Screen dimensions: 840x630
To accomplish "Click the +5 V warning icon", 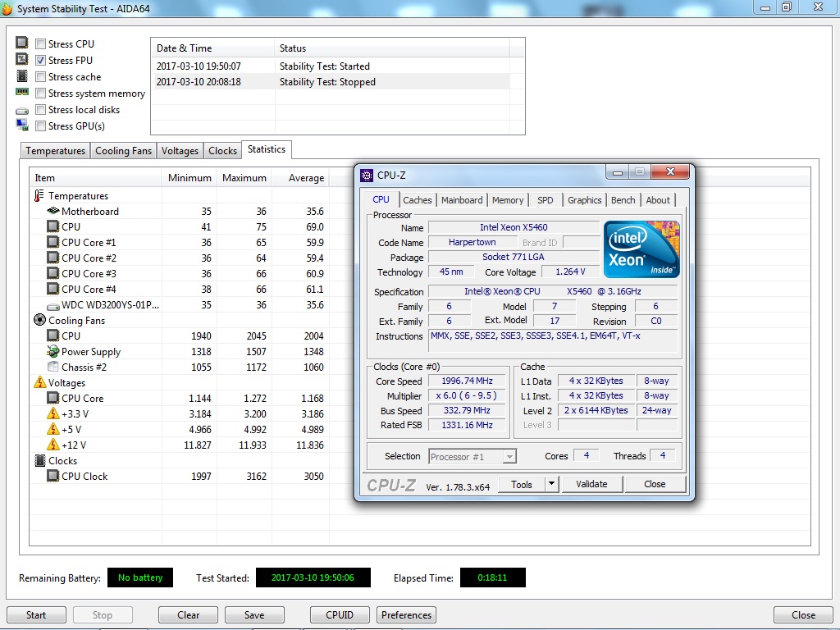I will tap(53, 429).
